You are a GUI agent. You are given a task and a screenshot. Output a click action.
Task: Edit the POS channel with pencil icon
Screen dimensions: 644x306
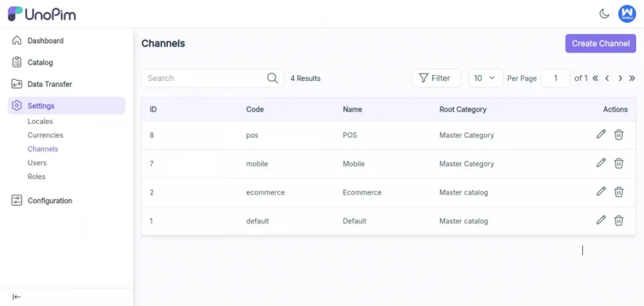click(x=601, y=134)
